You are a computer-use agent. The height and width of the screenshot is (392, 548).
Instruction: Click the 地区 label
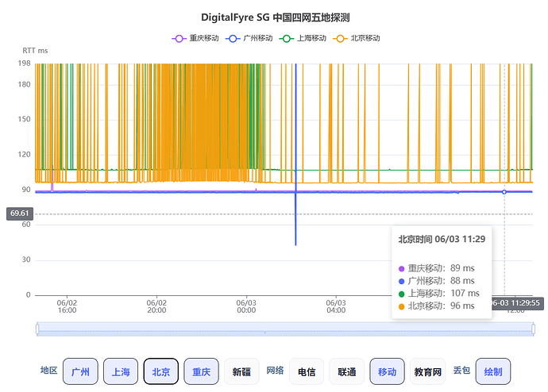pos(49,371)
